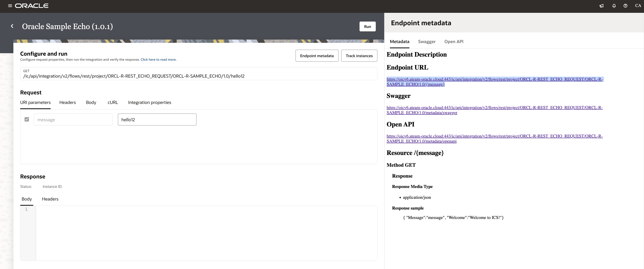Go back using the left chevron

pos(12,26)
